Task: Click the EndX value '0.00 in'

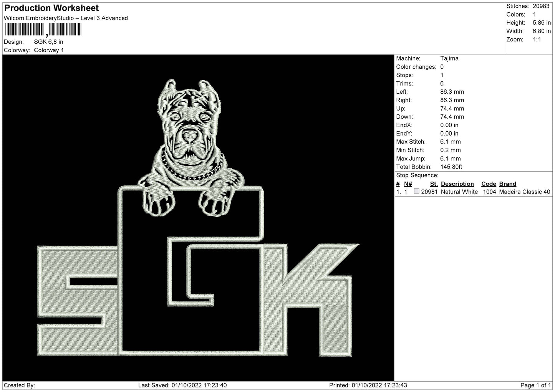Action: click(449, 125)
